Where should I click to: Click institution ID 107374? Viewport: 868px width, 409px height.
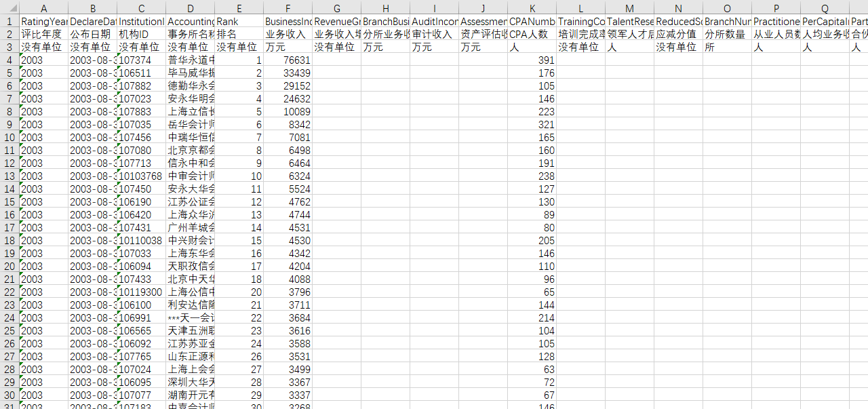[142, 60]
